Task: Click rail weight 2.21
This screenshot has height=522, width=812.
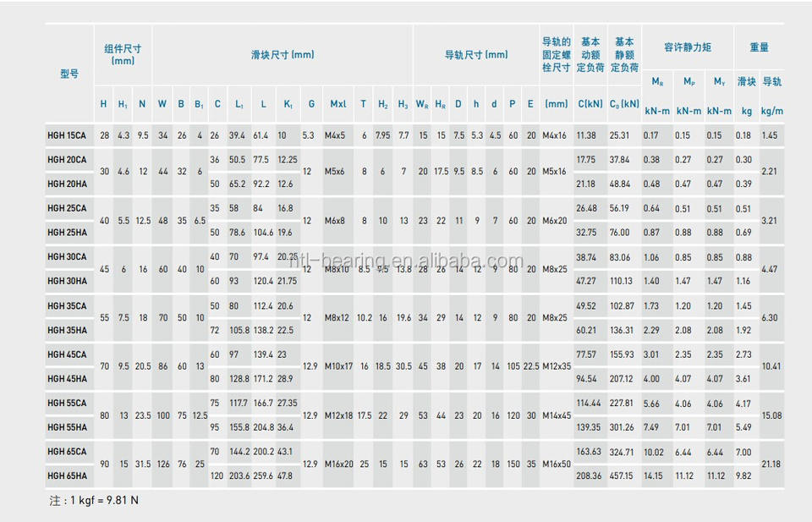Action: (x=770, y=172)
